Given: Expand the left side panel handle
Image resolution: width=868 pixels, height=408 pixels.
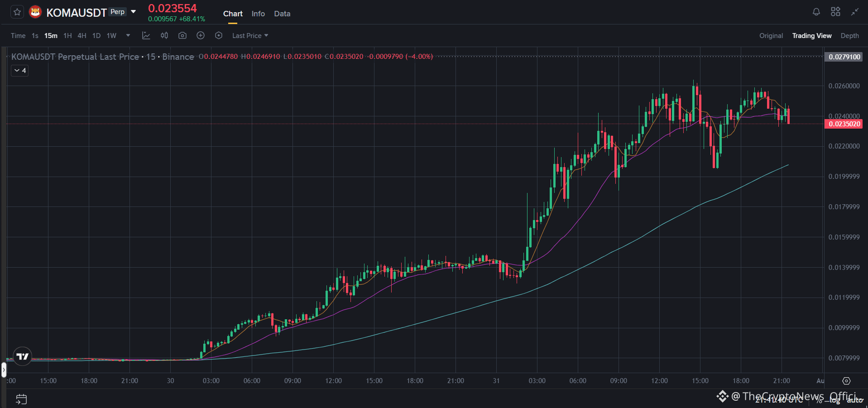Looking at the screenshot, I should pyautogui.click(x=4, y=370).
